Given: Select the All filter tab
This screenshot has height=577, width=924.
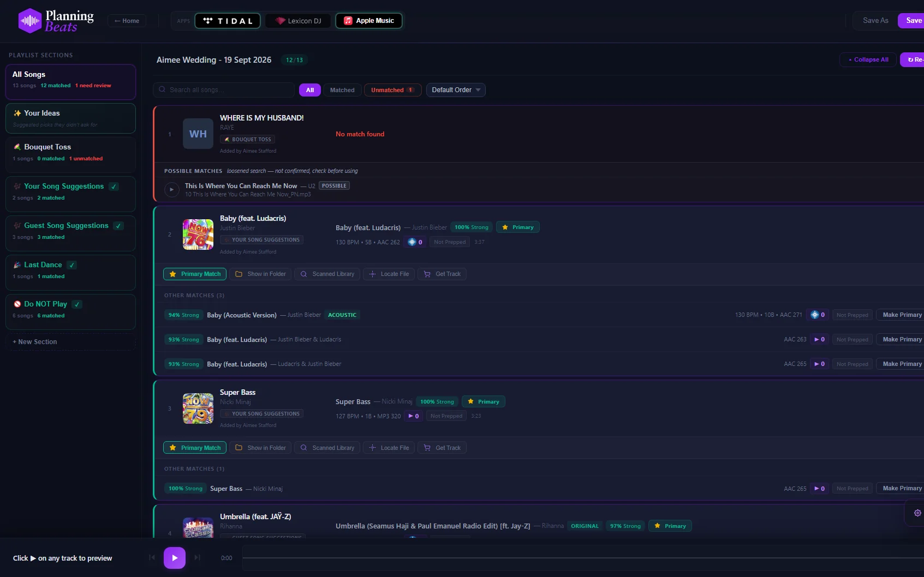Looking at the screenshot, I should (310, 90).
